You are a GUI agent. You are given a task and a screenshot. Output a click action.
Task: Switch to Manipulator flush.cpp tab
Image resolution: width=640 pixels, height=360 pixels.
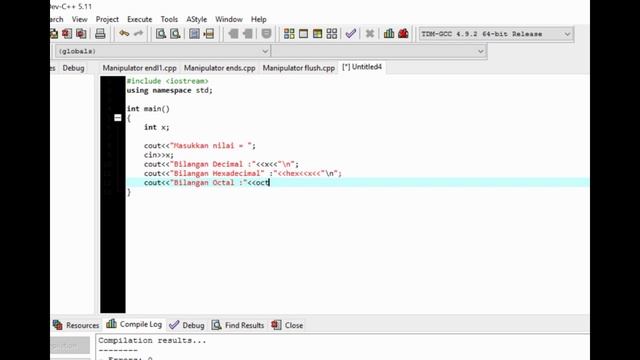pos(298,68)
